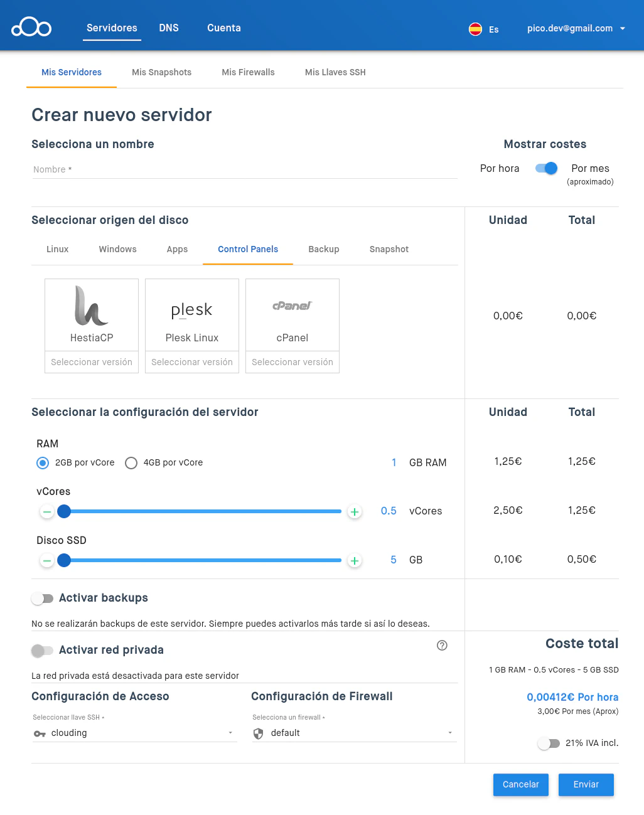The width and height of the screenshot is (644, 815).
Task: Select the HestiaCP logo image
Action: point(92,306)
